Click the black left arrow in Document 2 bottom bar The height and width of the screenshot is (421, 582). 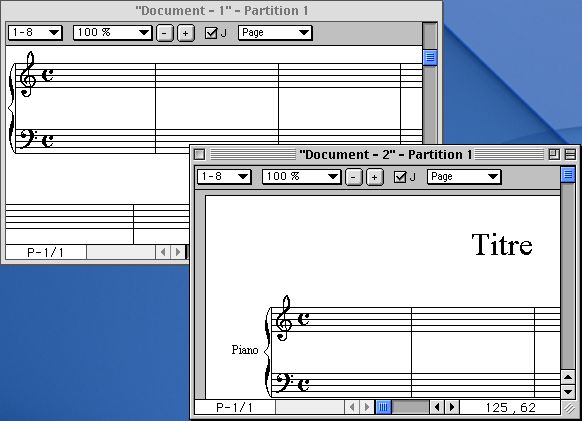point(437,407)
